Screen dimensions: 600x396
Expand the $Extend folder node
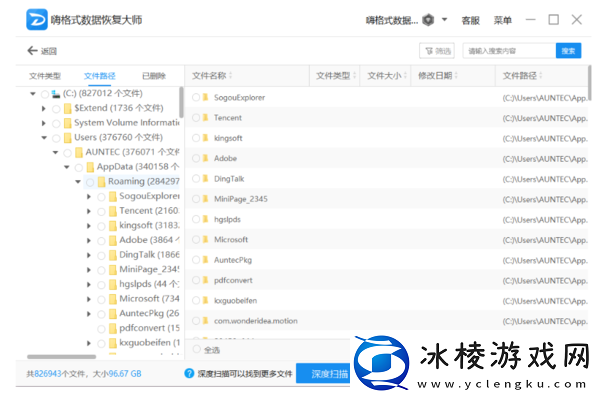pos(44,109)
